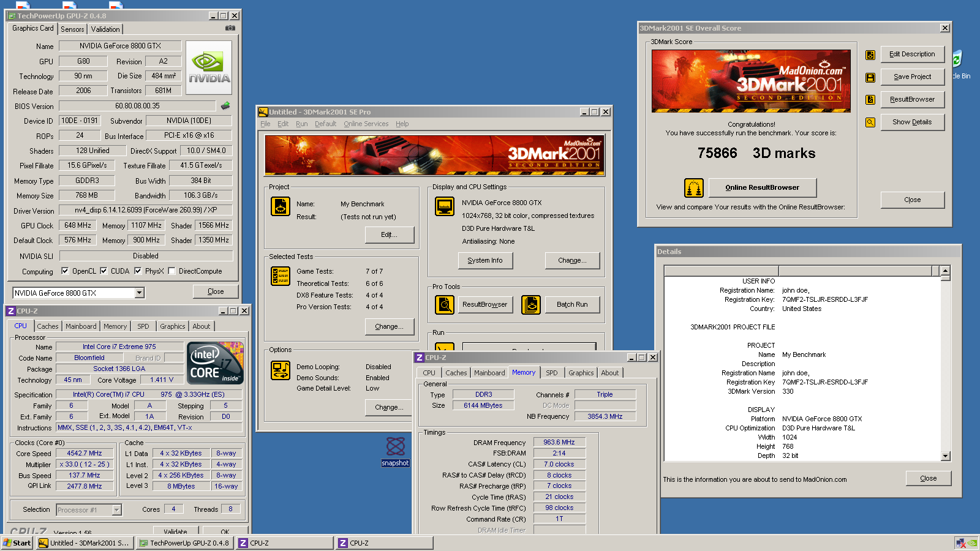This screenshot has width=980, height=551.
Task: Open the Caches tab in left CPU-Z window
Action: pyautogui.click(x=48, y=326)
